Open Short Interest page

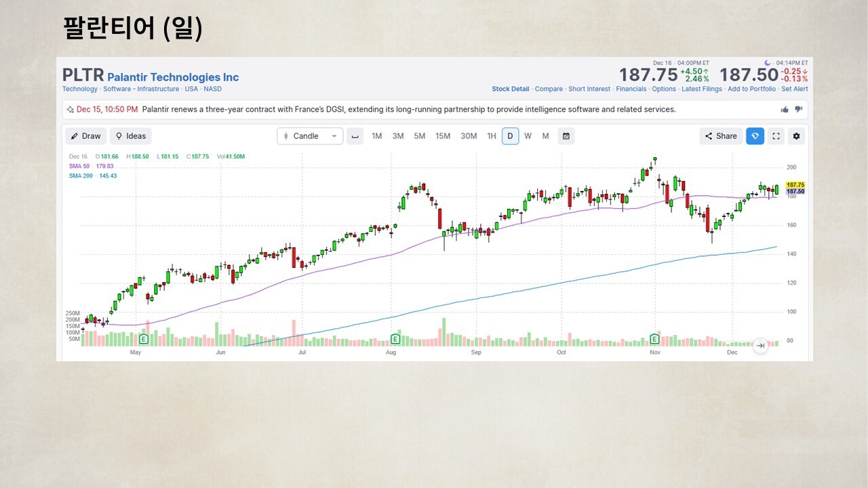click(x=589, y=89)
